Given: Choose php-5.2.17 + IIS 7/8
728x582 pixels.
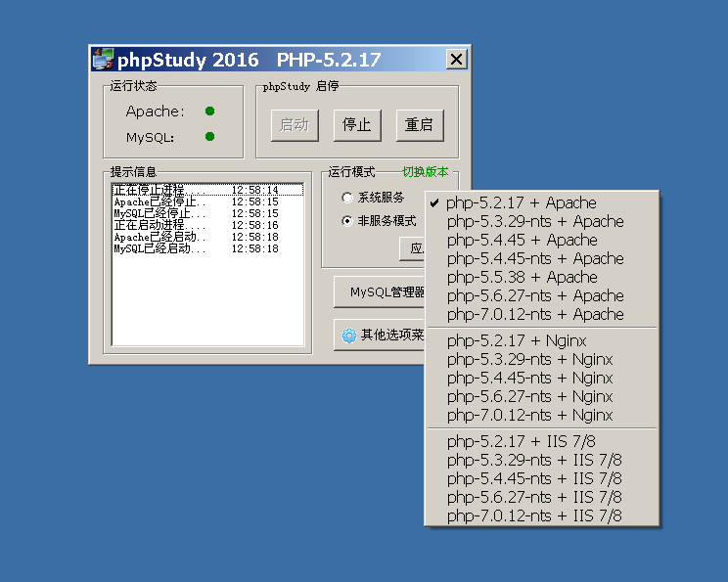Looking at the screenshot, I should click(542, 441).
